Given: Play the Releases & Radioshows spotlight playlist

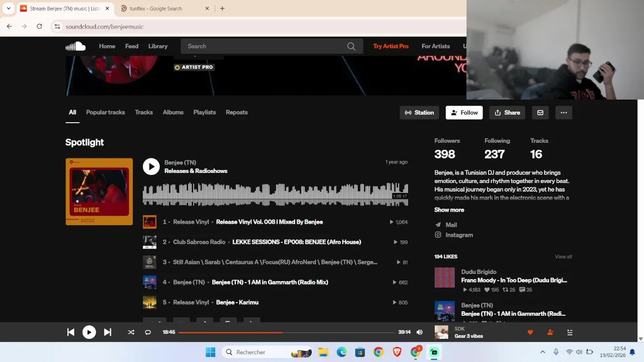Looking at the screenshot, I should coord(151,166).
